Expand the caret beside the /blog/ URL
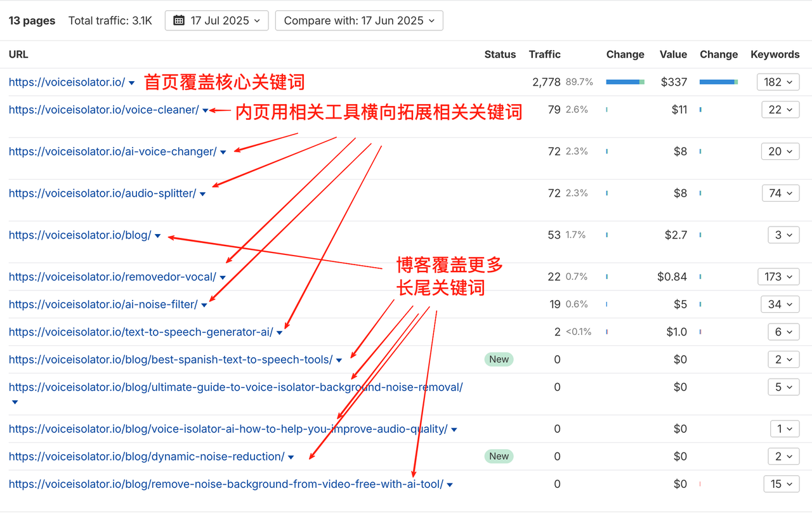The height and width of the screenshot is (517, 812). tap(157, 236)
